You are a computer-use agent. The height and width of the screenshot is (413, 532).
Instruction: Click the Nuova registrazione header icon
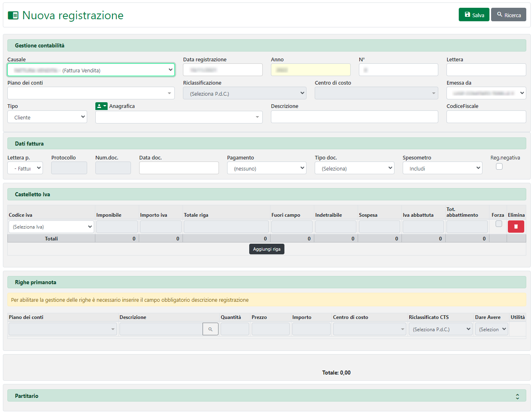(x=13, y=16)
